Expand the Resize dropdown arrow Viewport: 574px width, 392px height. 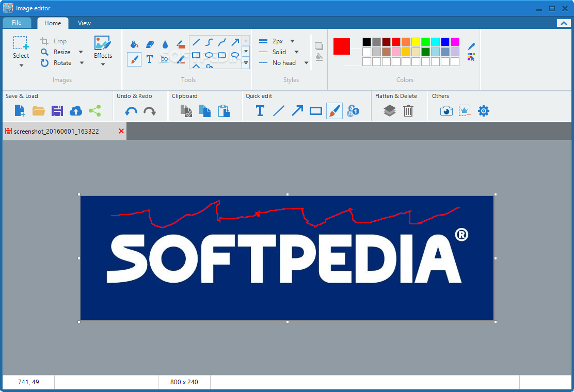[x=81, y=52]
